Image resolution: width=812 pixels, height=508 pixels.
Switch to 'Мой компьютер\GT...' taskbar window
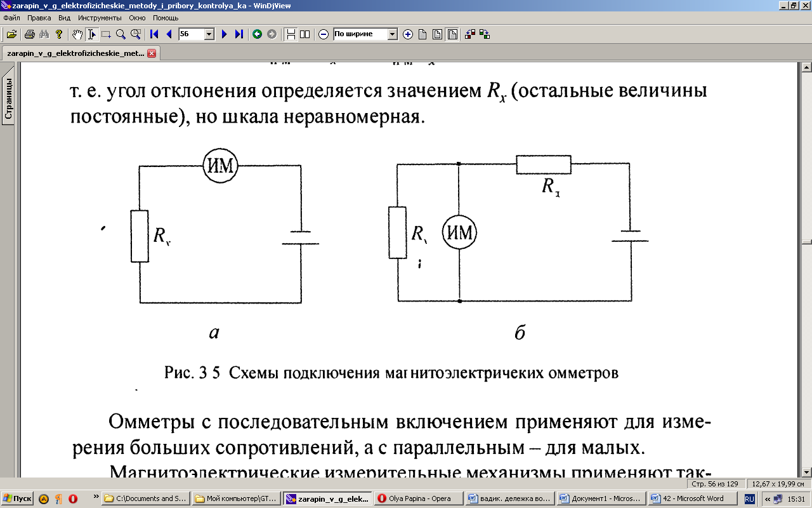[237, 498]
